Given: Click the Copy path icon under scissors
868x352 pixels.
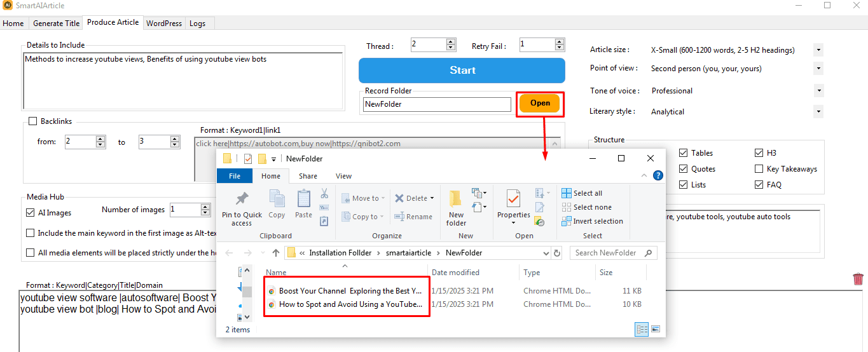Looking at the screenshot, I should (x=324, y=208).
